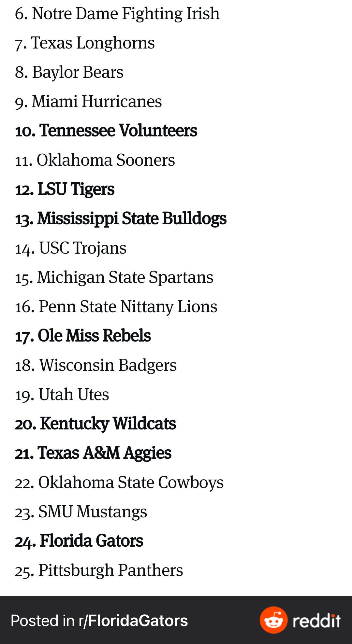Click the bold Ole Miss Rebels entry
This screenshot has height=644, width=352.
83,336
